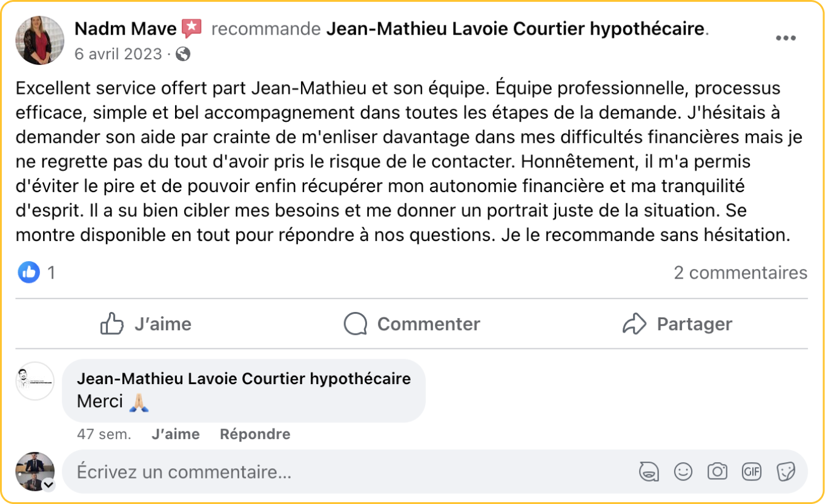Open Nadm Mave's profile name link
825x504 pixels.
[x=125, y=28]
